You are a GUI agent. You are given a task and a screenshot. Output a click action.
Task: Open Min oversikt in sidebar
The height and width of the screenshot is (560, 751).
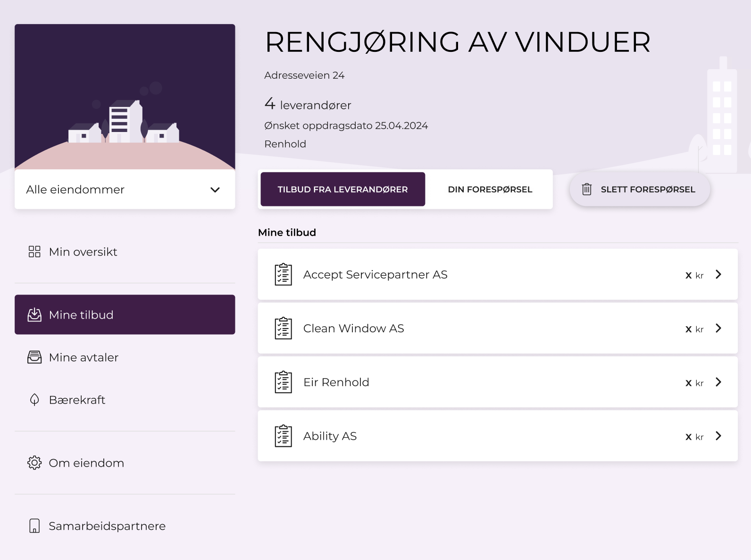click(125, 252)
